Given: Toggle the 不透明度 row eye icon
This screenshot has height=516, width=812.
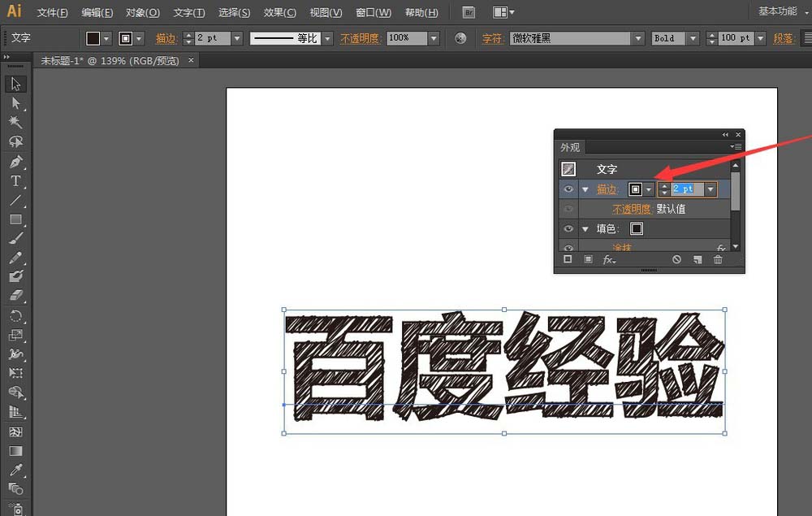Looking at the screenshot, I should click(568, 209).
